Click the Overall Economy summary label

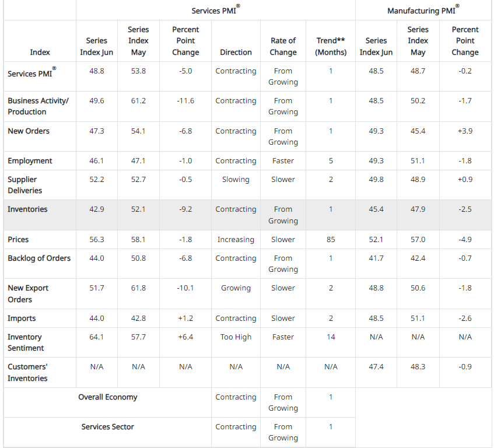click(x=108, y=397)
